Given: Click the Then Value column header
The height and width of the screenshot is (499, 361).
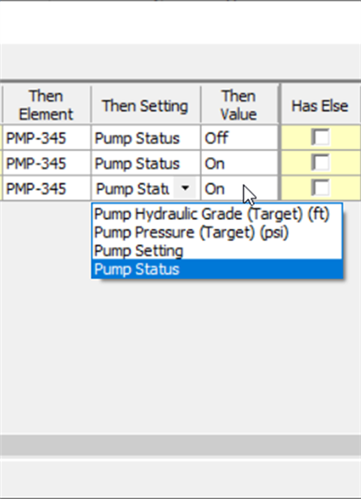Looking at the screenshot, I should (239, 105).
